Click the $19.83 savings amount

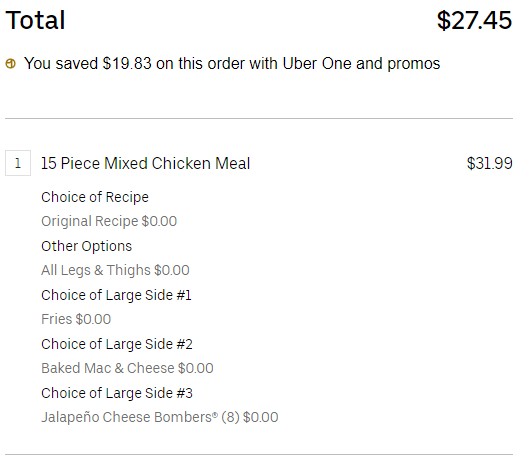(127, 63)
